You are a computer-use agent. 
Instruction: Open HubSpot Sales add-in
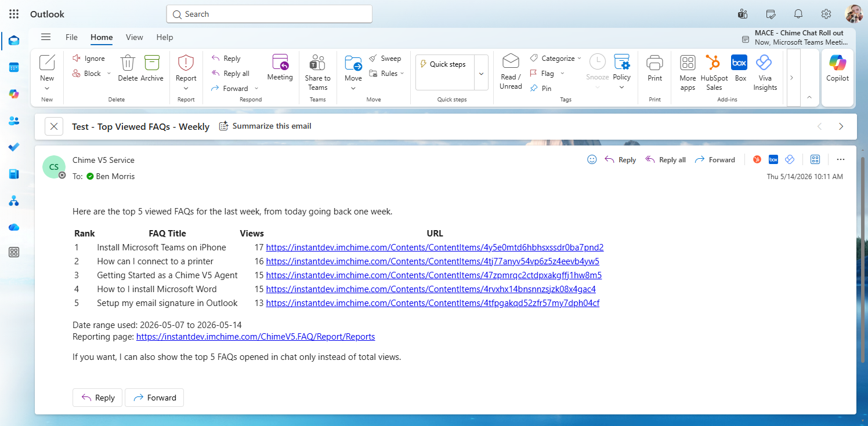[x=714, y=73]
